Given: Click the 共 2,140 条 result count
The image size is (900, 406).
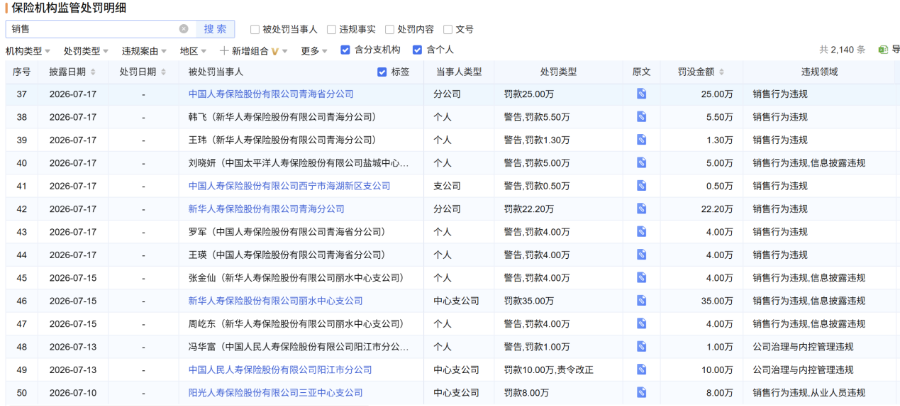Looking at the screenshot, I should tap(842, 50).
